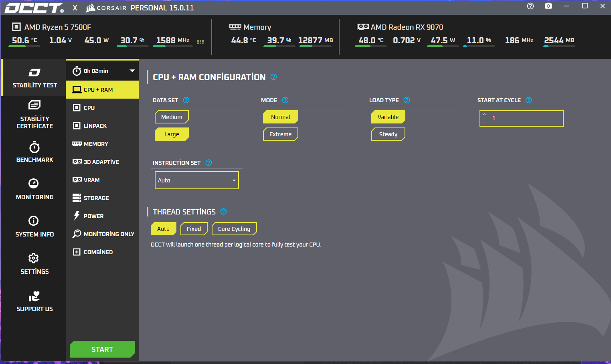This screenshot has width=611, height=364.
Task: Click the RAM module icon beside the Memory header
Action: point(235,27)
